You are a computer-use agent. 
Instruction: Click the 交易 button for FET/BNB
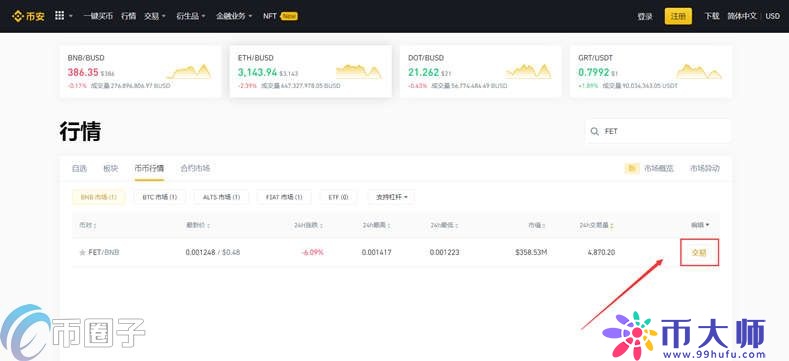point(699,253)
